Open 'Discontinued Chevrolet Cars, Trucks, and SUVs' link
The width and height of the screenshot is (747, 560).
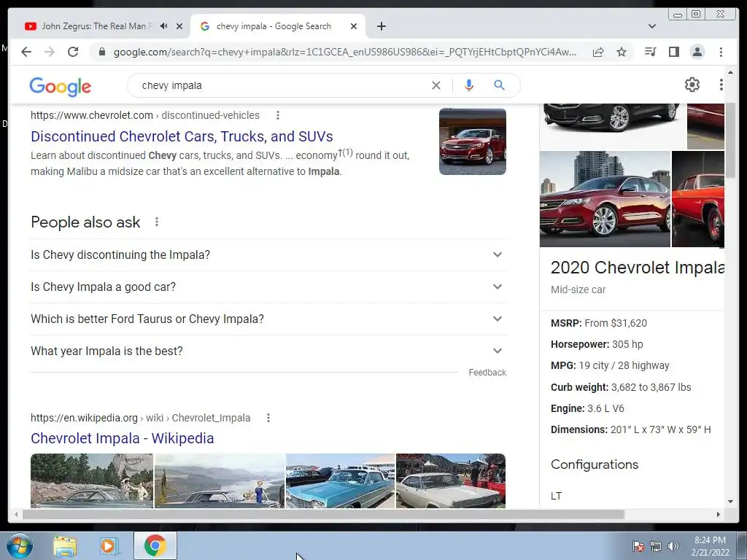tap(182, 136)
